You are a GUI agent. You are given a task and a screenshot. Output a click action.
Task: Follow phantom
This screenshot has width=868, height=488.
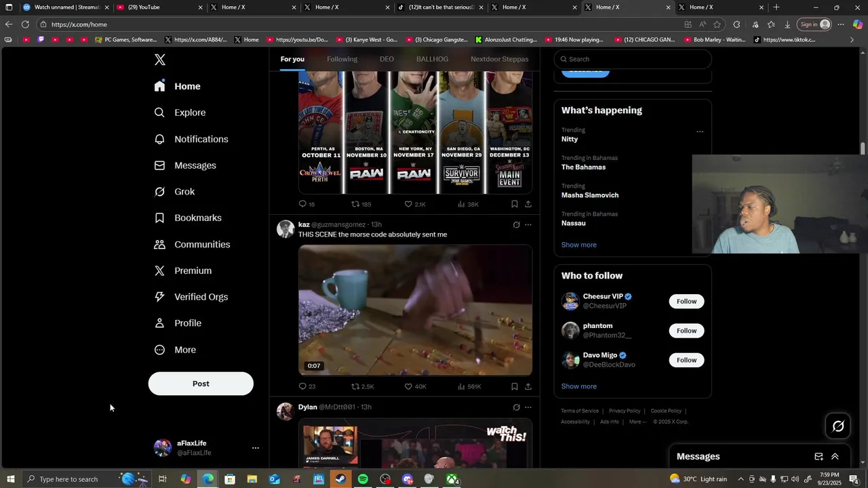[686, 331]
